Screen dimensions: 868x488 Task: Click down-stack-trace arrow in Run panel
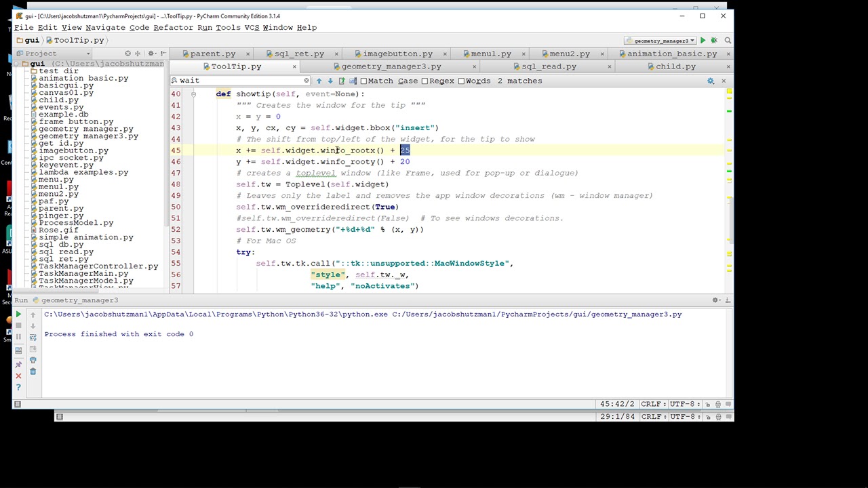click(x=33, y=326)
